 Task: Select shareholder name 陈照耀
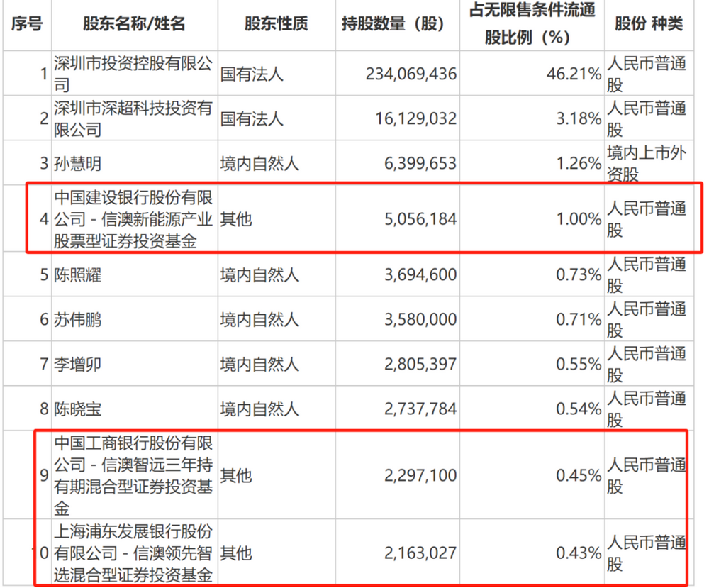77,274
